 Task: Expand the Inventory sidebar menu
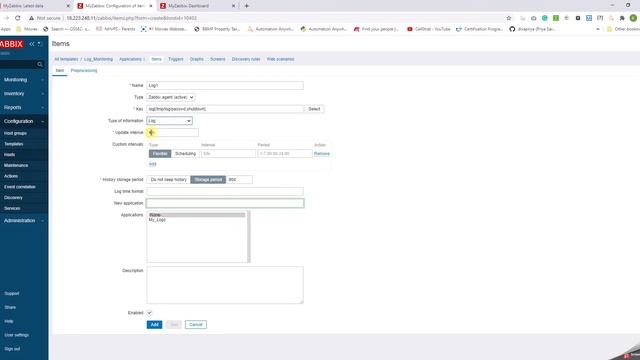tap(24, 93)
